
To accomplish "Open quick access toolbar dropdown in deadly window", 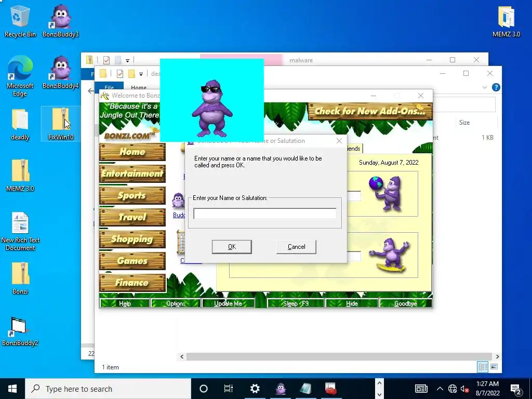I will 141,74.
